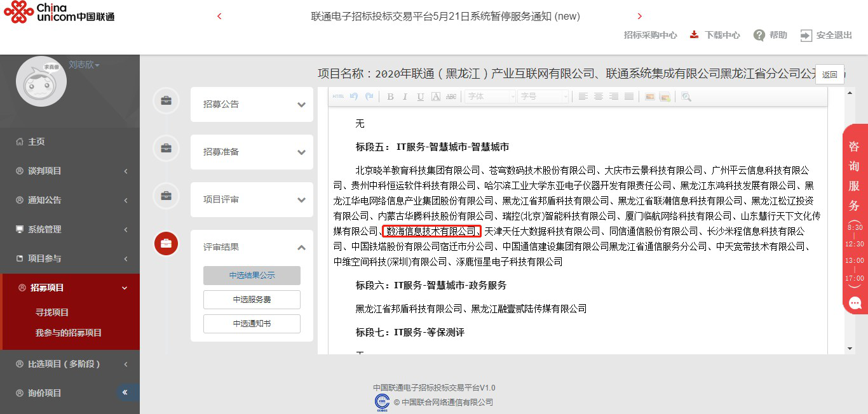868x414 pixels.
Task: Click the 标段五 section heading text
Action: [x=432, y=147]
